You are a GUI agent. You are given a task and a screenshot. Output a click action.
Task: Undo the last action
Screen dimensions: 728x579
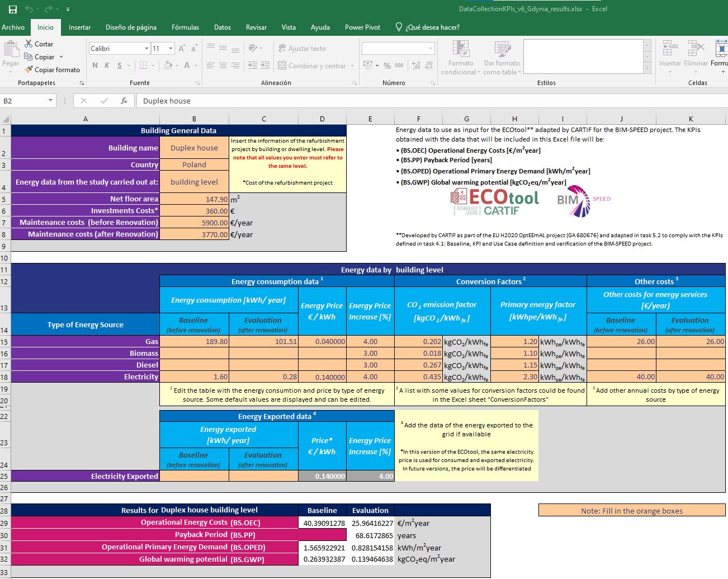click(29, 9)
